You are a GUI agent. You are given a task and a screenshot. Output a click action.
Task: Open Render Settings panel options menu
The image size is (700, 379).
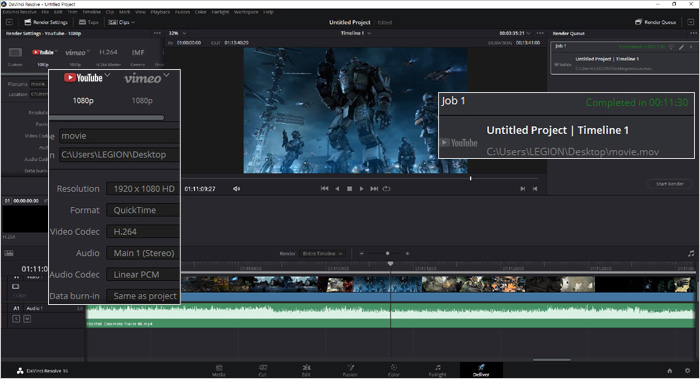(x=157, y=33)
